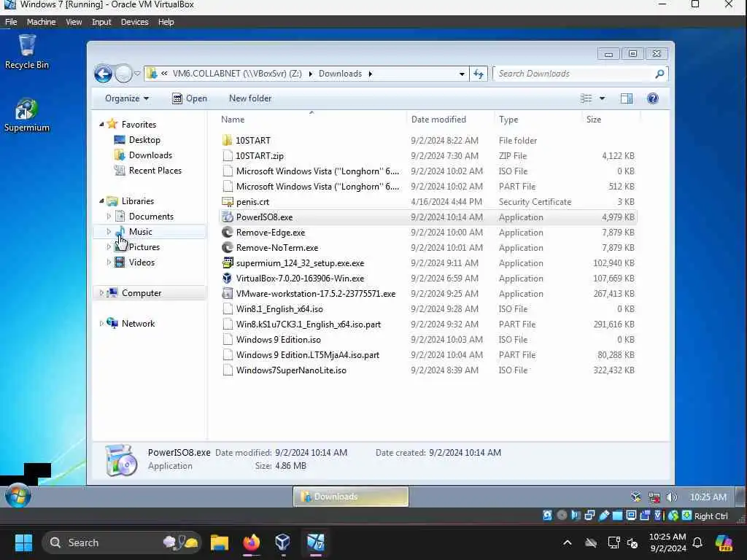Collapse the Favorites tree section

point(101,124)
